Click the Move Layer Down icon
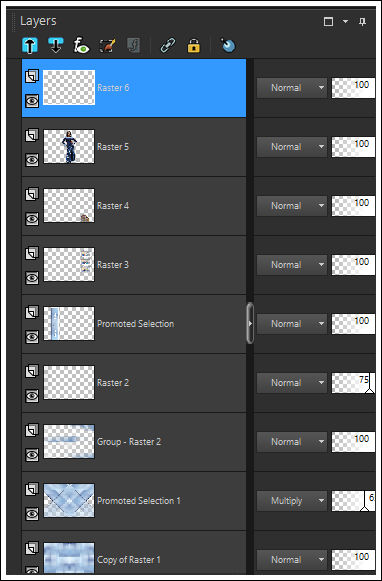The height and width of the screenshot is (581, 382). coord(56,46)
